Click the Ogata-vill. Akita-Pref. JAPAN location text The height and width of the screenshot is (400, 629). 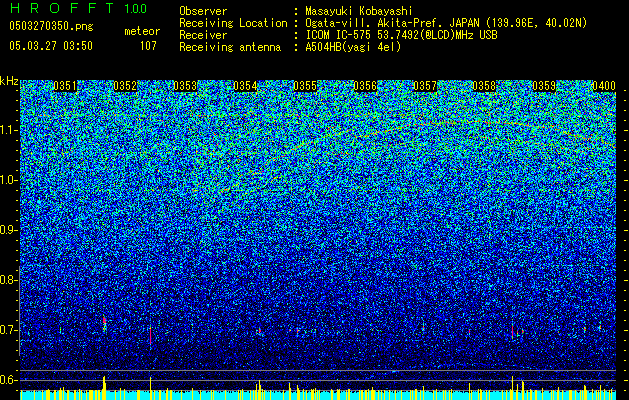[446, 23]
